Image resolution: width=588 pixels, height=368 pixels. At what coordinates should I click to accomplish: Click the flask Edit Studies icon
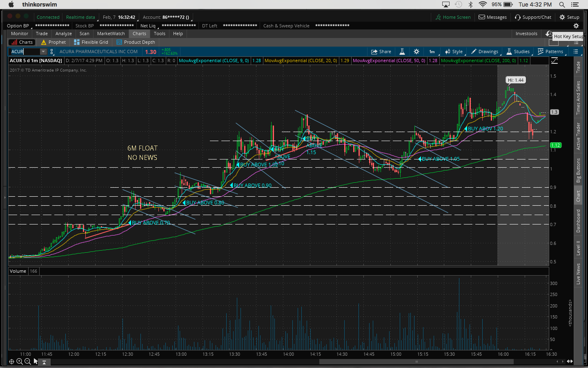402,52
